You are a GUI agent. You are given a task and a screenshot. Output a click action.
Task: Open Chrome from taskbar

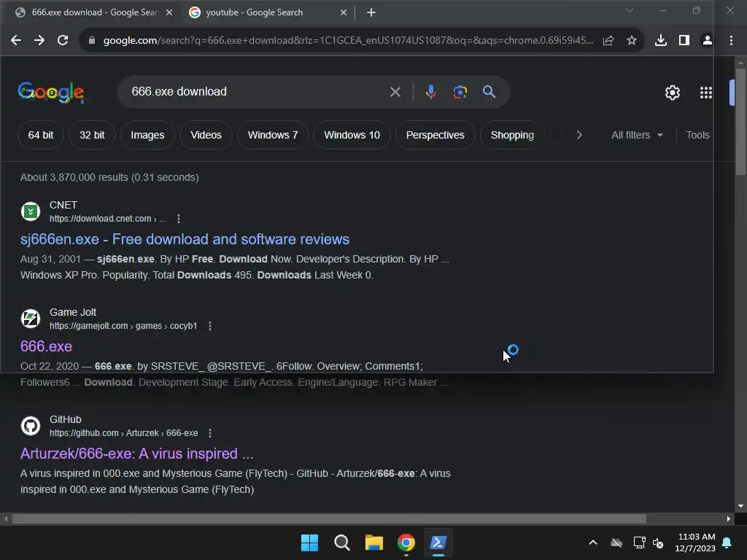click(x=406, y=542)
